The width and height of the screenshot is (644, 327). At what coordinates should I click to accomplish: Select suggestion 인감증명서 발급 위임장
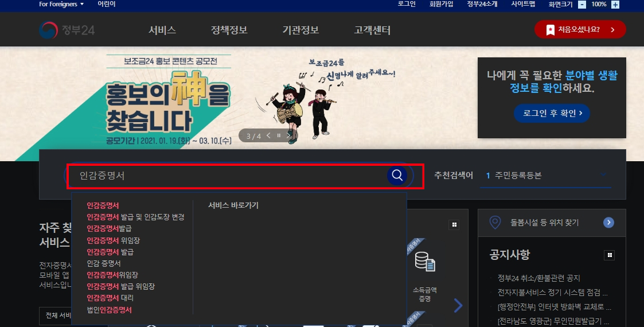121,286
